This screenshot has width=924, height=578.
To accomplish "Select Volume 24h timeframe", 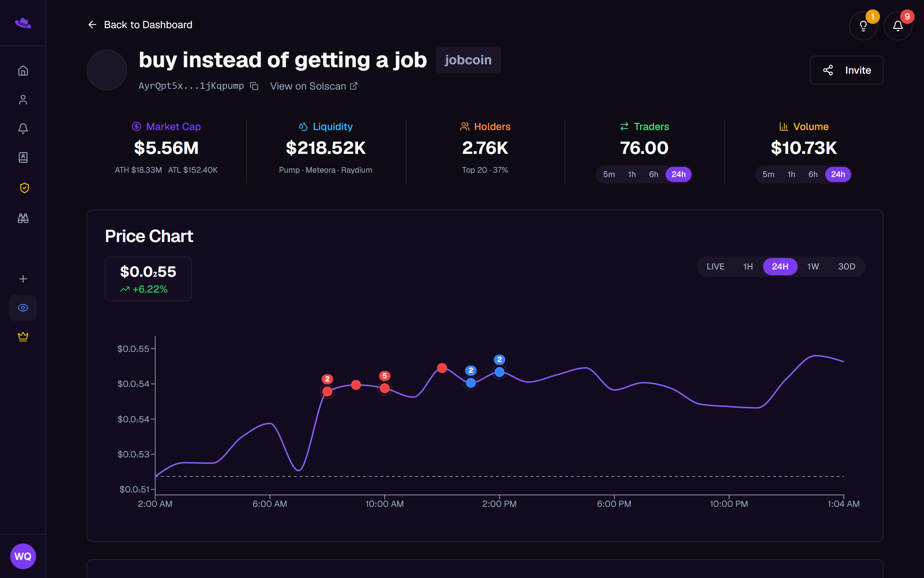I will [x=838, y=174].
